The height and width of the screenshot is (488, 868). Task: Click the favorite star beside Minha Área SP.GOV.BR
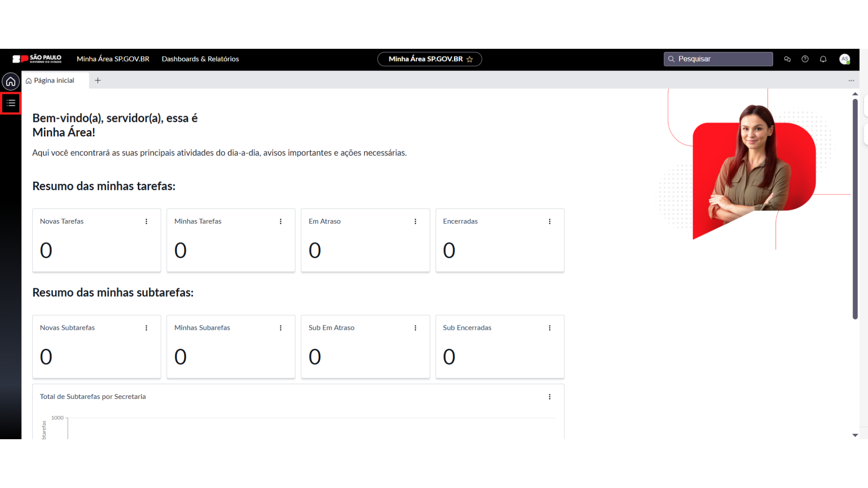pyautogui.click(x=470, y=59)
